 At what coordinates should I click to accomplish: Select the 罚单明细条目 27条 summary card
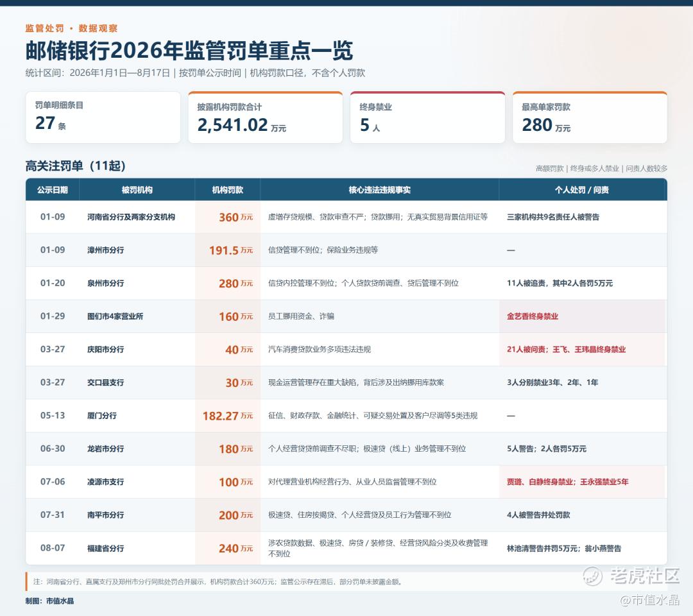pyautogui.click(x=103, y=117)
